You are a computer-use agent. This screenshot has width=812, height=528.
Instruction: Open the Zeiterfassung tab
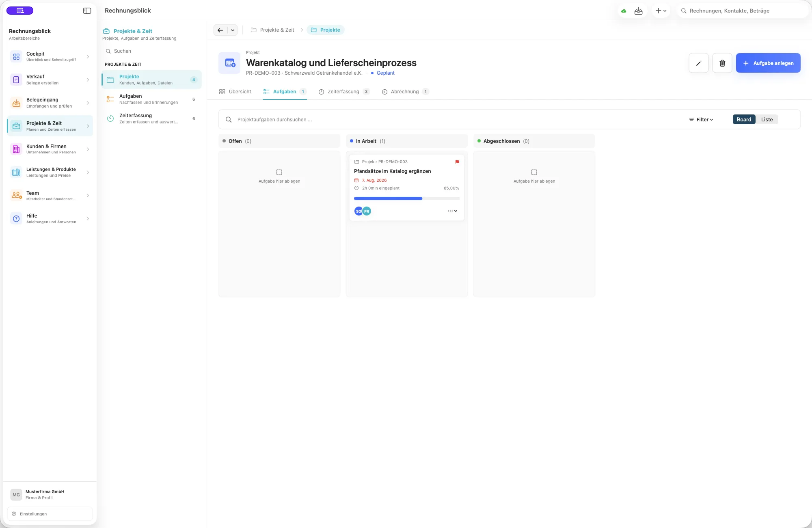344,92
